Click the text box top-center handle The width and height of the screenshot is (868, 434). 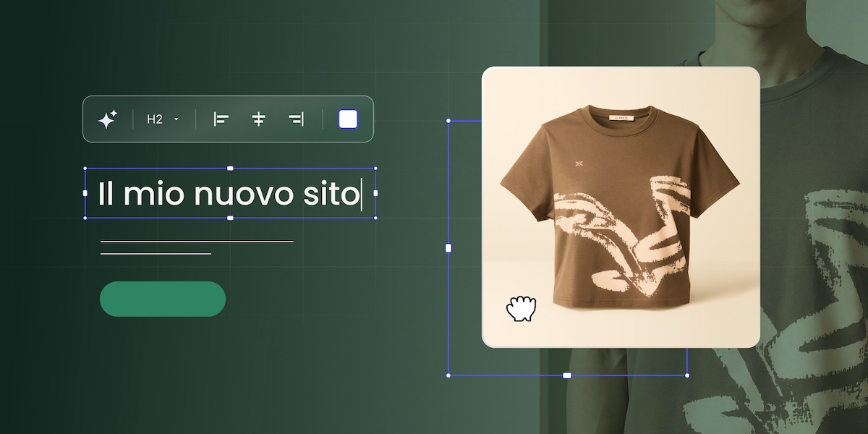230,168
